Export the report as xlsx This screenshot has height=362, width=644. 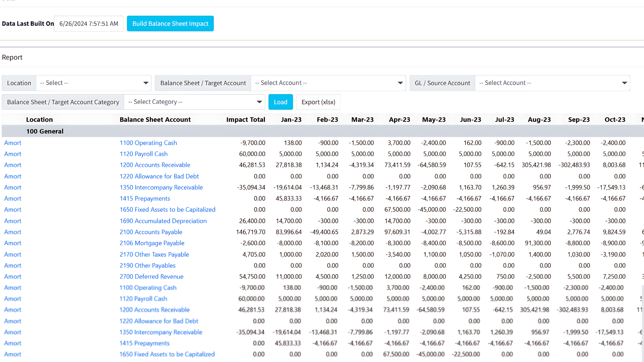(x=318, y=102)
